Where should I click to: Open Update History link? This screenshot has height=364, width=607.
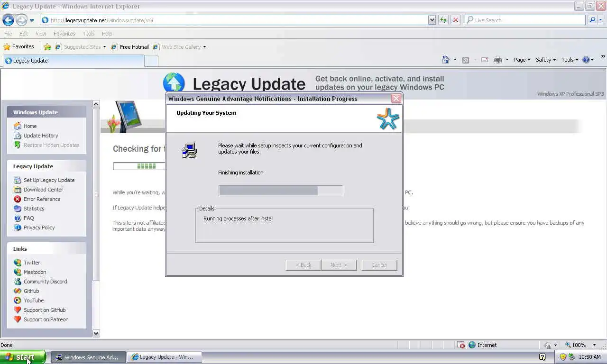[x=41, y=136]
